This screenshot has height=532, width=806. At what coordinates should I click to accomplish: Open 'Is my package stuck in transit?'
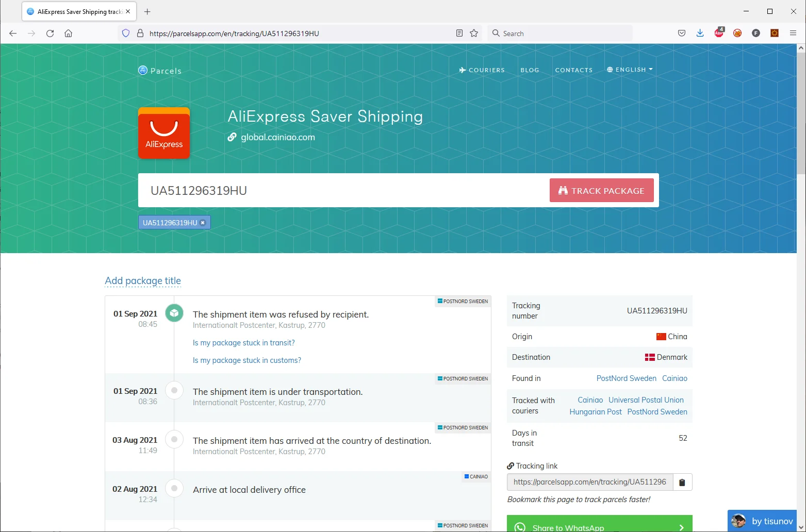click(244, 343)
